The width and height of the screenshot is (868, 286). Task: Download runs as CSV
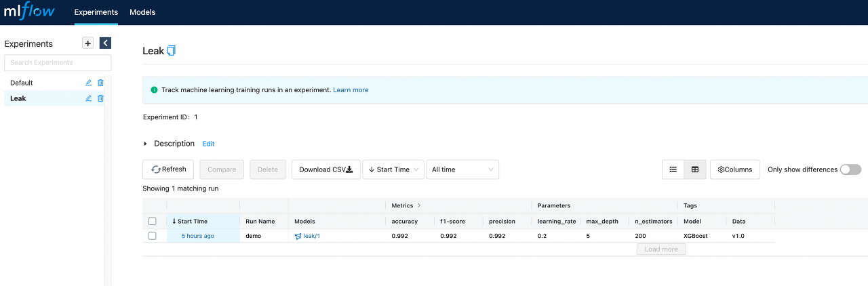325,169
